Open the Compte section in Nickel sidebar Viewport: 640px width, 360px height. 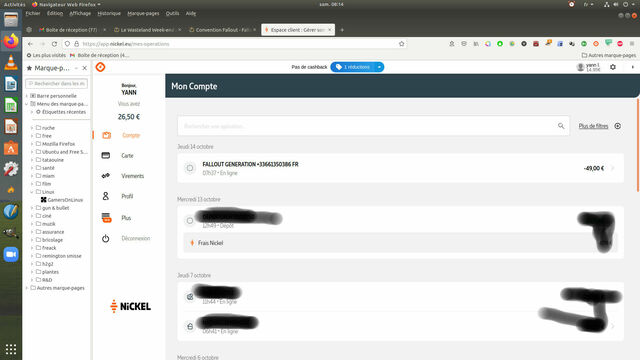coord(131,135)
